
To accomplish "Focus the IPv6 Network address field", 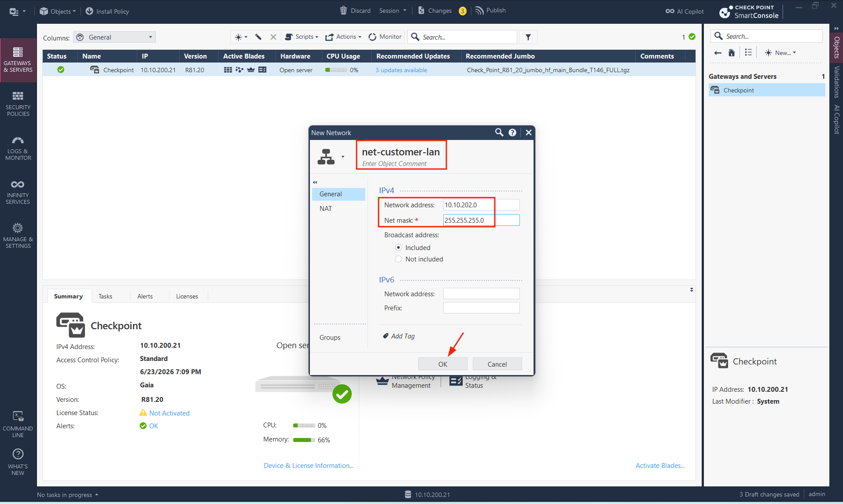I will pos(481,294).
